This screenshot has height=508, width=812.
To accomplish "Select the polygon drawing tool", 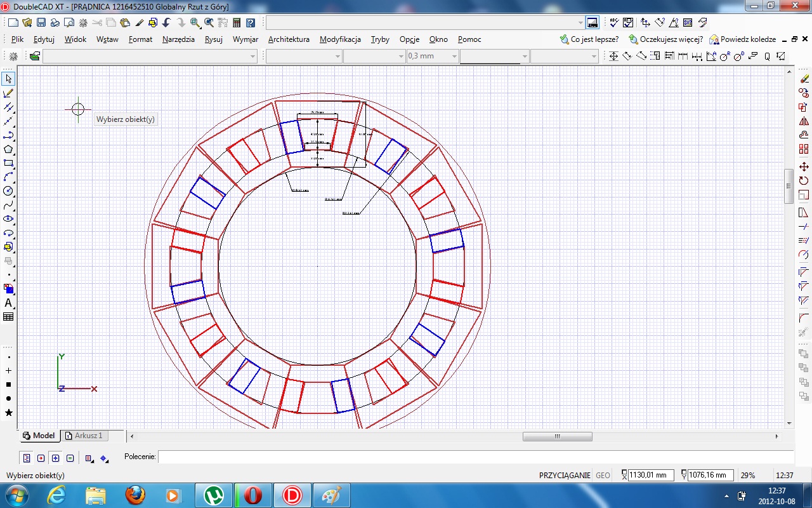I will pos(8,149).
